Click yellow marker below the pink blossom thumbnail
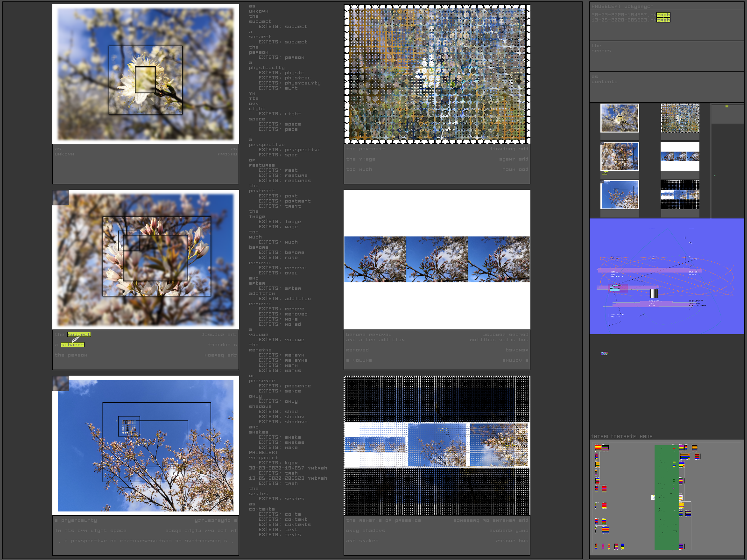747x560 pixels. (x=606, y=173)
